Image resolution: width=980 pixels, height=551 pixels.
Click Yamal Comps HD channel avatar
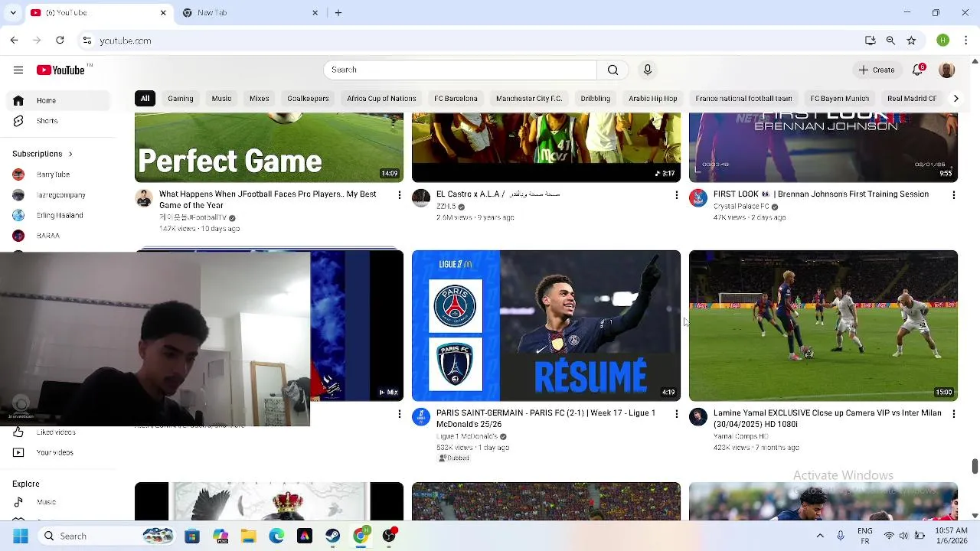697,416
